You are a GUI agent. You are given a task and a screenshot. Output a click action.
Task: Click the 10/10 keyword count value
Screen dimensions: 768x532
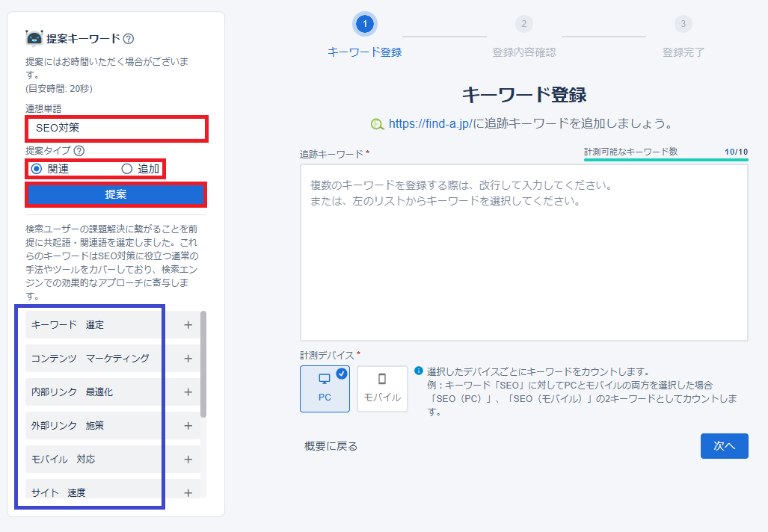click(736, 152)
